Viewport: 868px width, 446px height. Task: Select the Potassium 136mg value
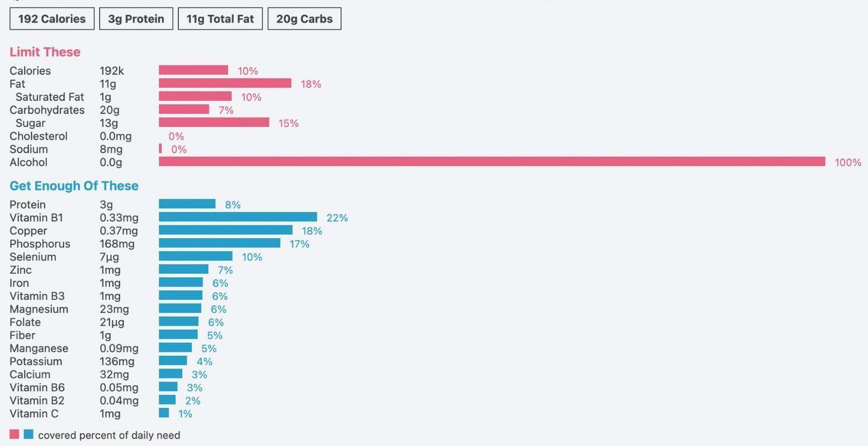(117, 361)
